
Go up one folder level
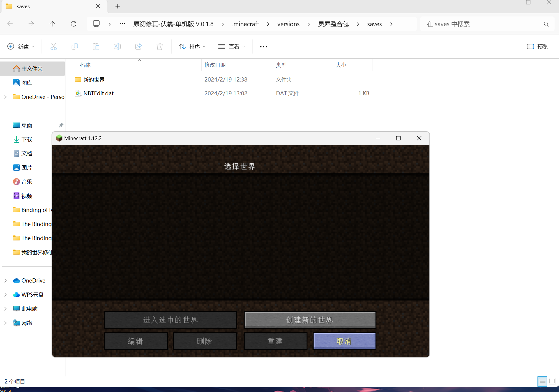pyautogui.click(x=52, y=24)
